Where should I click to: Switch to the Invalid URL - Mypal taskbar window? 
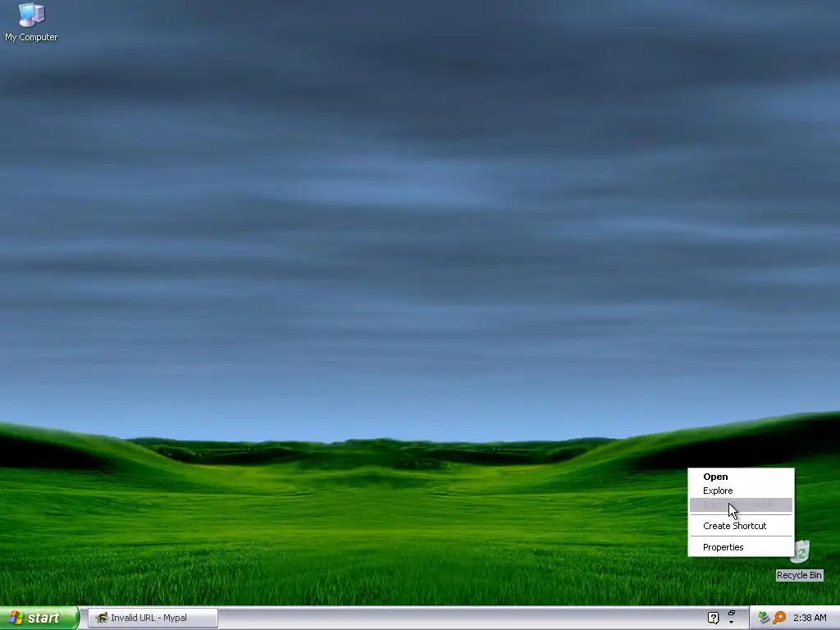[x=153, y=618]
